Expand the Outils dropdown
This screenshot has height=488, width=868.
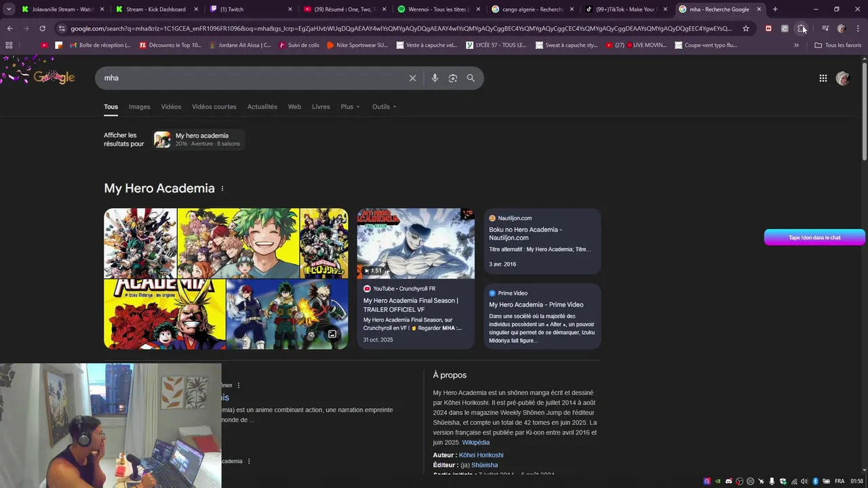coord(384,106)
